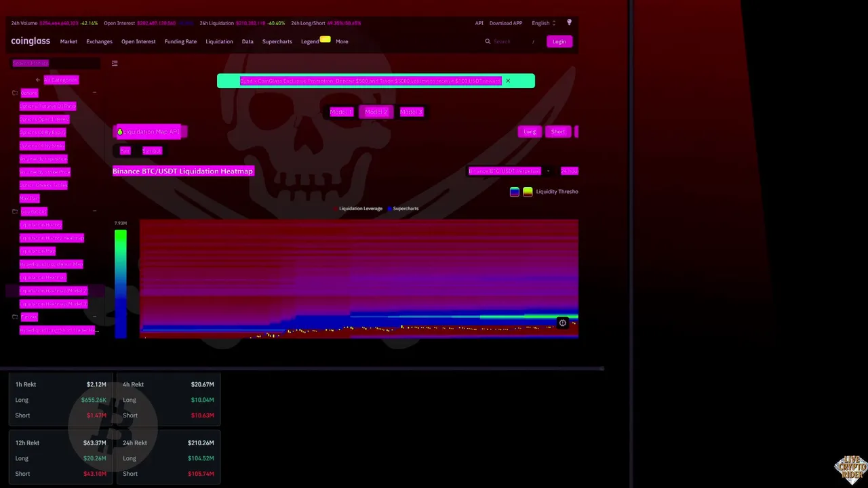Click the Liquidations folder icon
Viewport: 868px width, 488px height.
click(x=15, y=211)
